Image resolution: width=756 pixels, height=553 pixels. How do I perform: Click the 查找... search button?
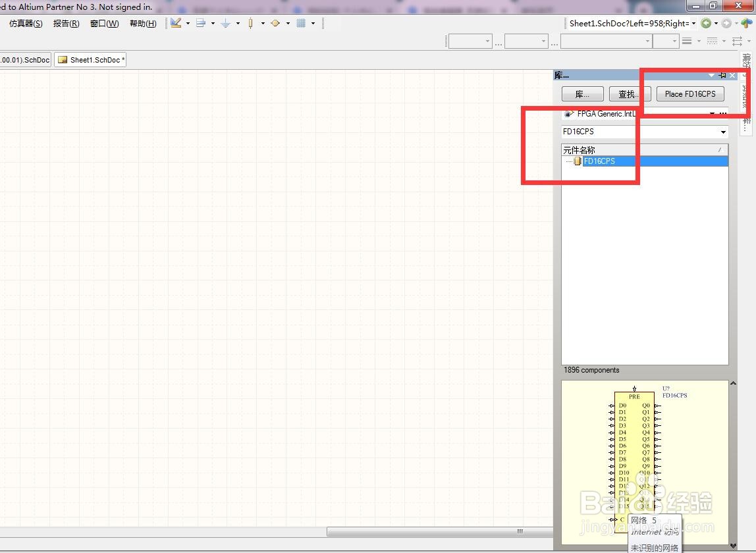630,94
